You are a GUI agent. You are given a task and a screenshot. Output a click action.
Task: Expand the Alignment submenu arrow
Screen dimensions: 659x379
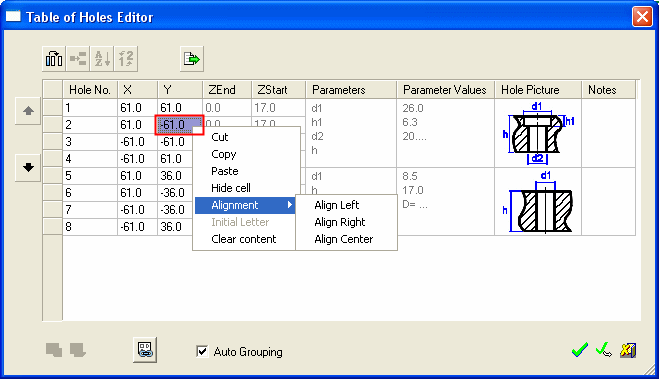click(x=290, y=205)
